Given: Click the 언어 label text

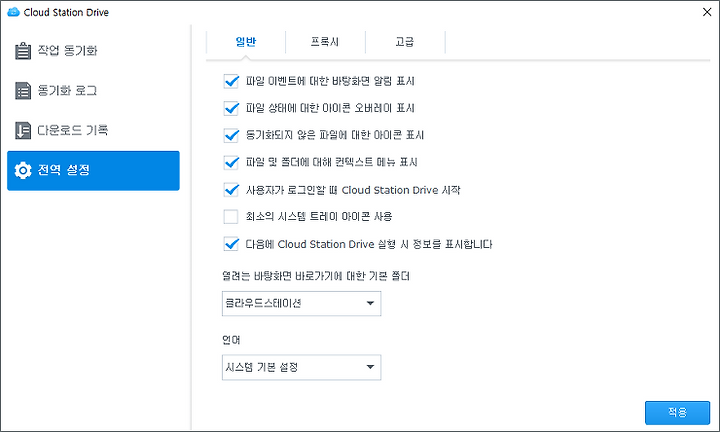Looking at the screenshot, I should click(x=231, y=340).
